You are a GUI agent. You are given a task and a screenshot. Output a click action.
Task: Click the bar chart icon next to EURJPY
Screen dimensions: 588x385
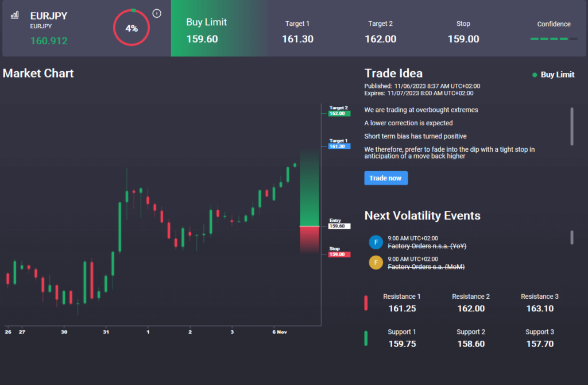click(x=14, y=15)
